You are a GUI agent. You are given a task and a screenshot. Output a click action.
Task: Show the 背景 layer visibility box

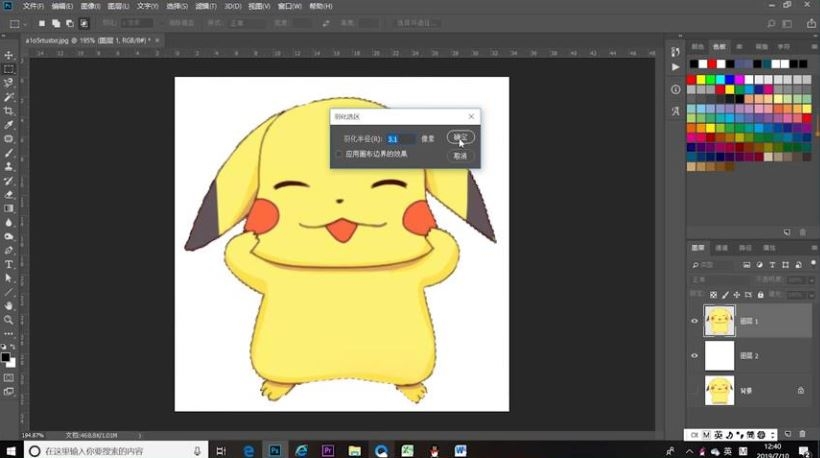click(x=694, y=390)
